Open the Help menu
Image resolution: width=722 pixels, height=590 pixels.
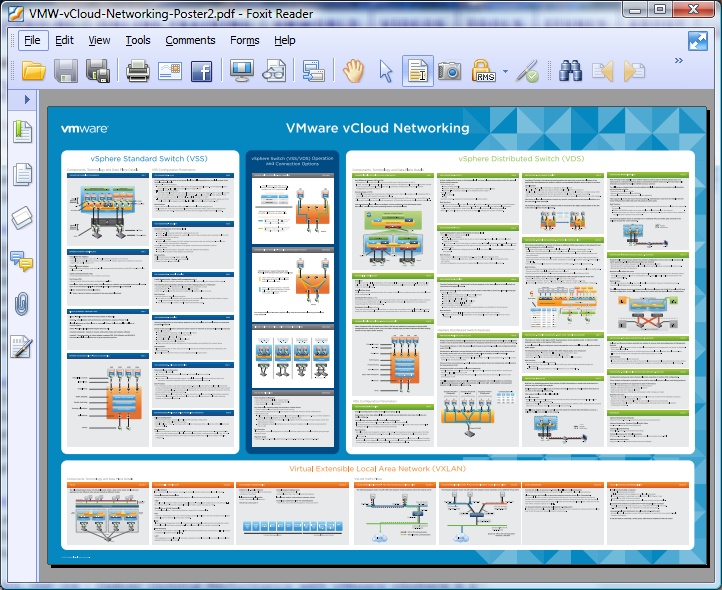(x=285, y=41)
